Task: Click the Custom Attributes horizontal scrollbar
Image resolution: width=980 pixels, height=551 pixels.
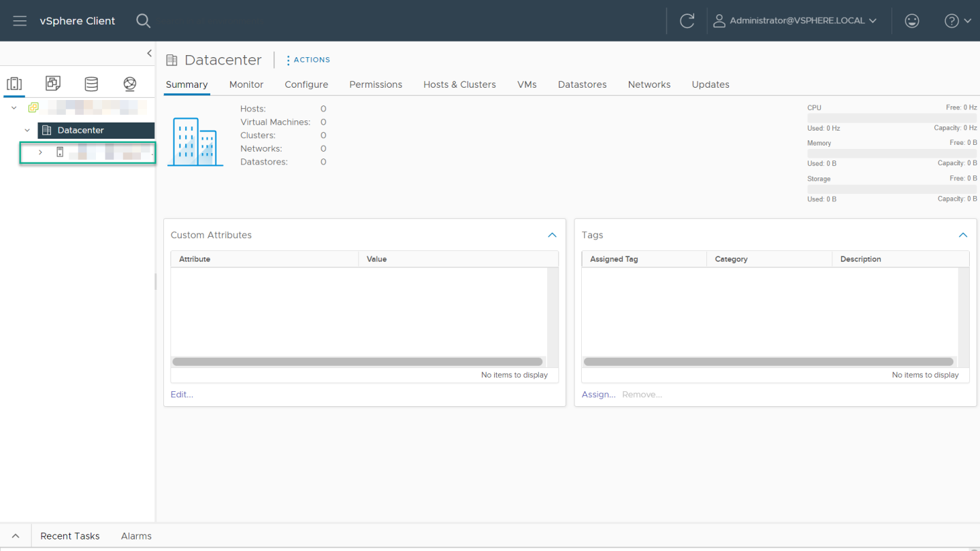Action: [357, 362]
